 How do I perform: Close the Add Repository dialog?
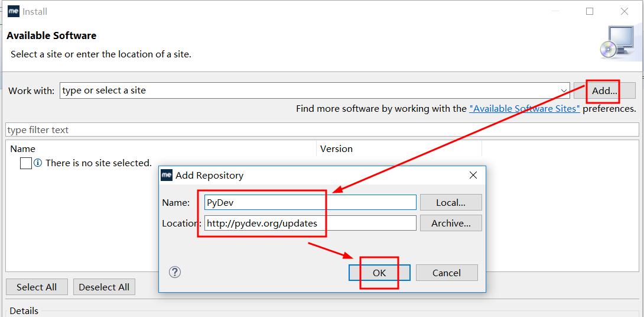pyautogui.click(x=473, y=175)
